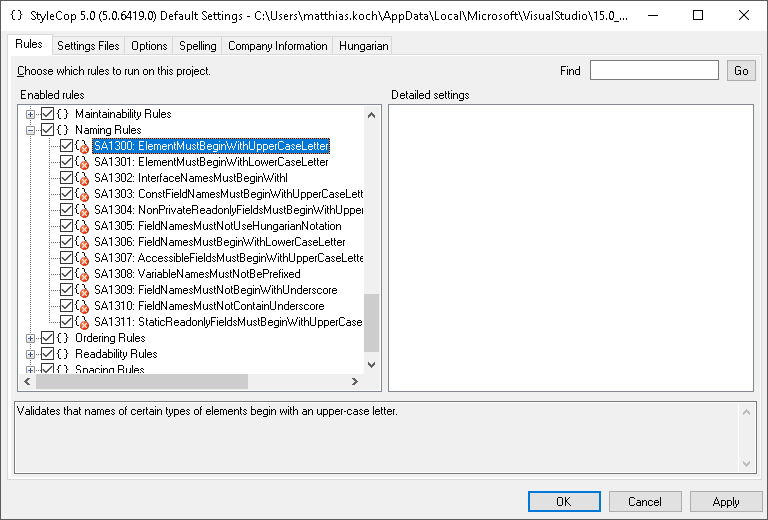768x520 pixels.
Task: Click the rules tree horizontal scrollbar thumb
Action: click(142, 381)
